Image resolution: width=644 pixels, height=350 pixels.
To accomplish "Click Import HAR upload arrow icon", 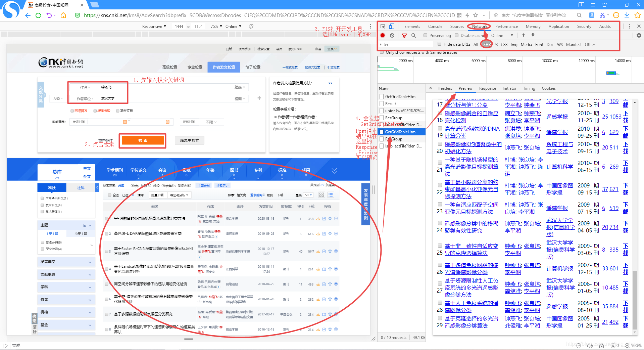I will pyautogui.click(x=523, y=35).
